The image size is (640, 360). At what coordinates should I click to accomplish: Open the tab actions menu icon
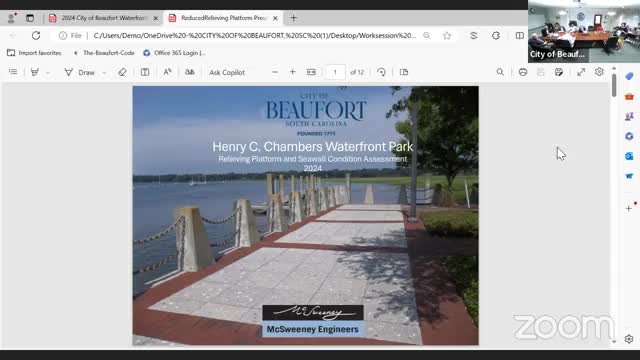pos(30,18)
